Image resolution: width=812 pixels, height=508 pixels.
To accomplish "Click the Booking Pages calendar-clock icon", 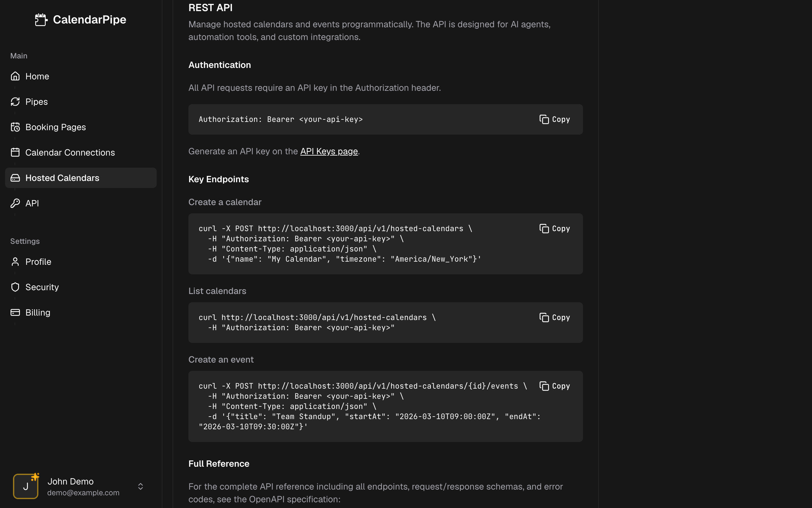I will pyautogui.click(x=15, y=127).
